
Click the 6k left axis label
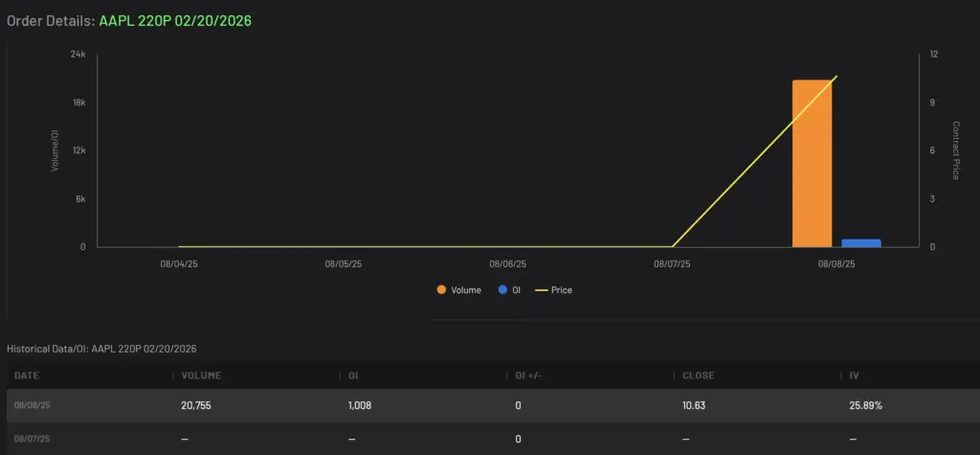(x=80, y=199)
